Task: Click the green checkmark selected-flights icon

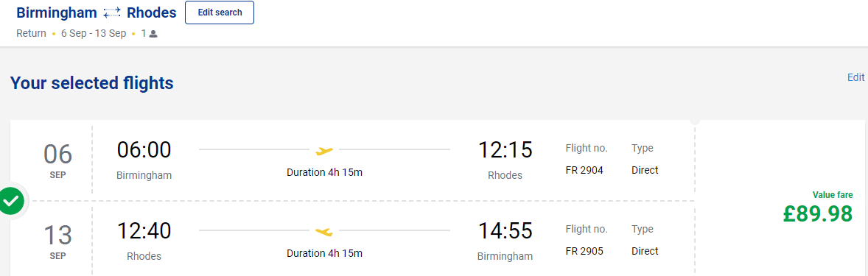Action: tap(11, 202)
